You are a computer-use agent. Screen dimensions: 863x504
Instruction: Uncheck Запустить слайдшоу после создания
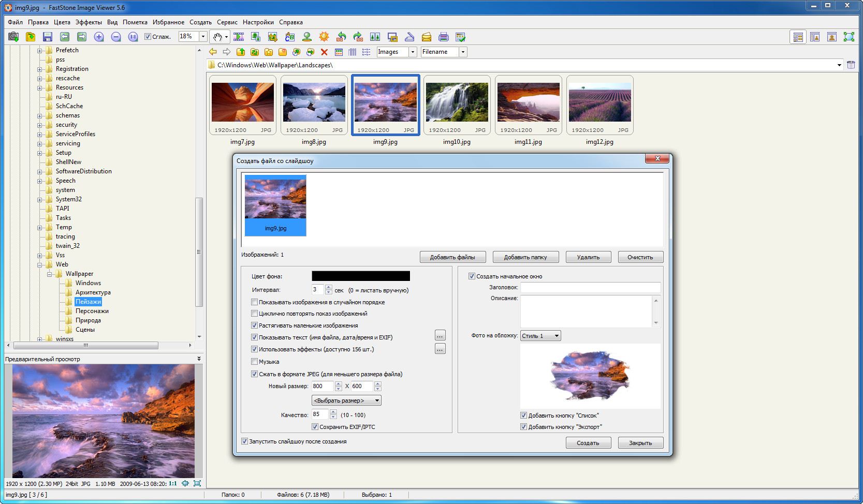(245, 441)
